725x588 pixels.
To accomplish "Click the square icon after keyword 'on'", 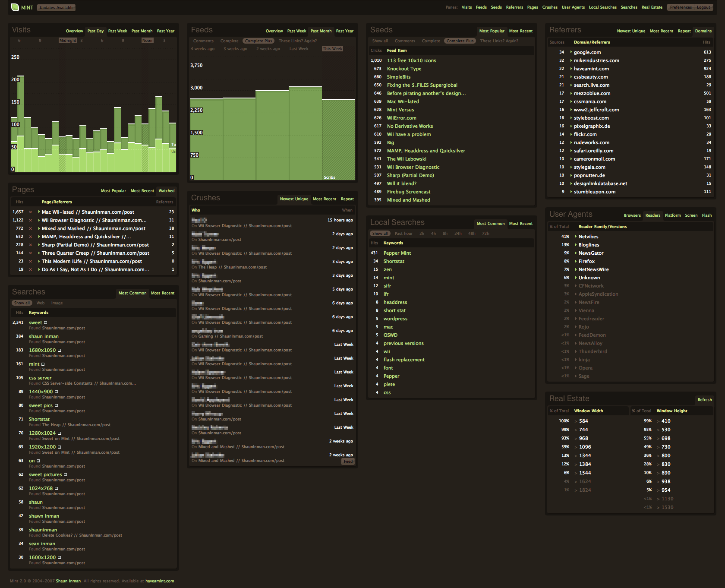I will pos(38,461).
